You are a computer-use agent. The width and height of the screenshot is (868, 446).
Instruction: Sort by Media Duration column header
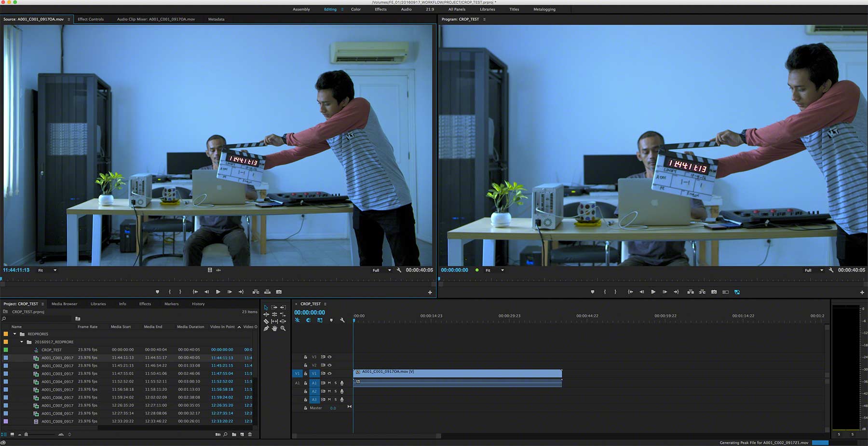[x=190, y=327]
